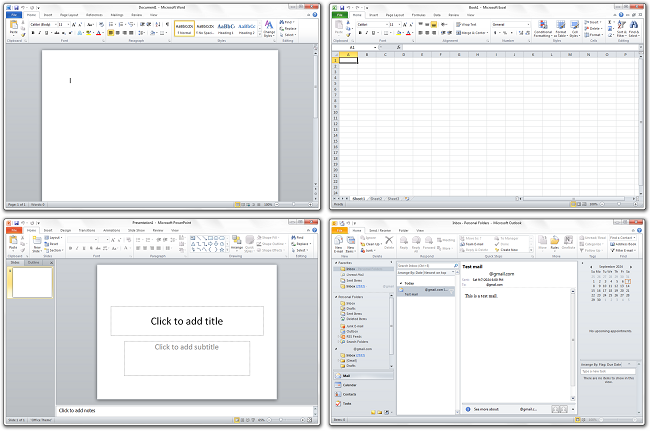Select the Test mail message in Outlook

point(426,292)
